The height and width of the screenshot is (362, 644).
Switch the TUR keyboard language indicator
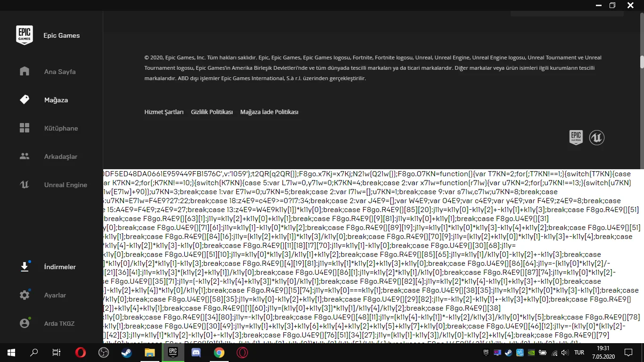579,353
